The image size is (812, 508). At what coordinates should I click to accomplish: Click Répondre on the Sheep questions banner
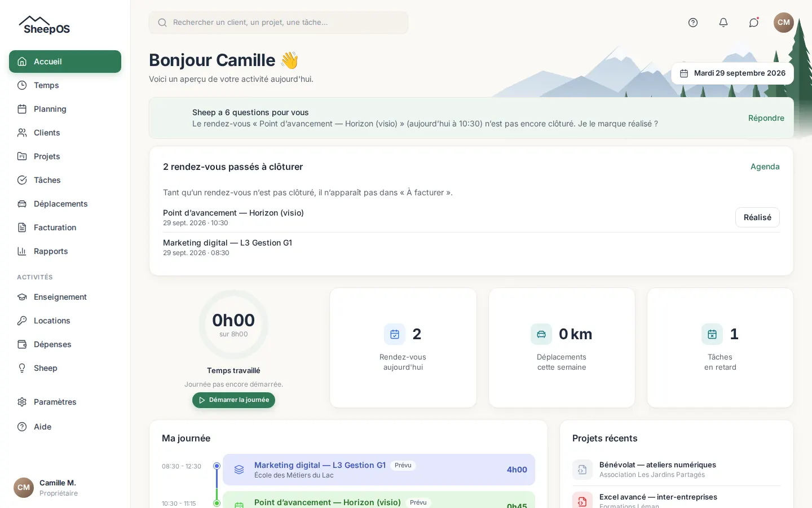(766, 118)
